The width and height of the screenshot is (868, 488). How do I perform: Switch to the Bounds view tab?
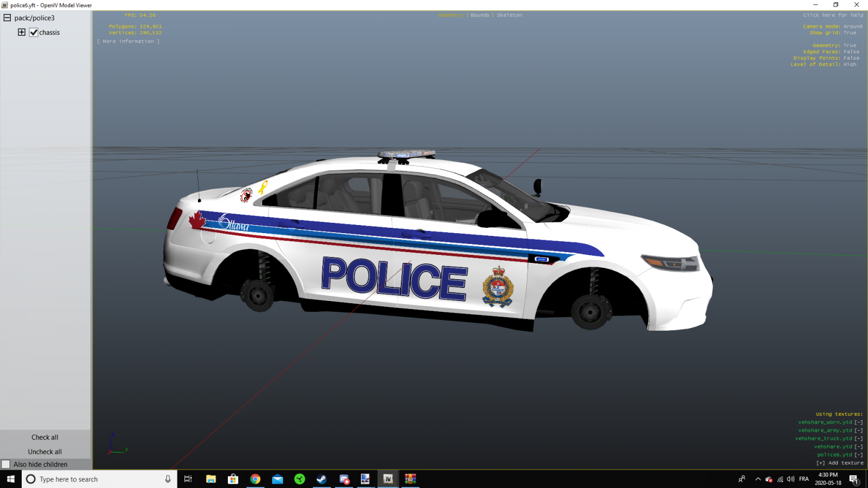(480, 15)
